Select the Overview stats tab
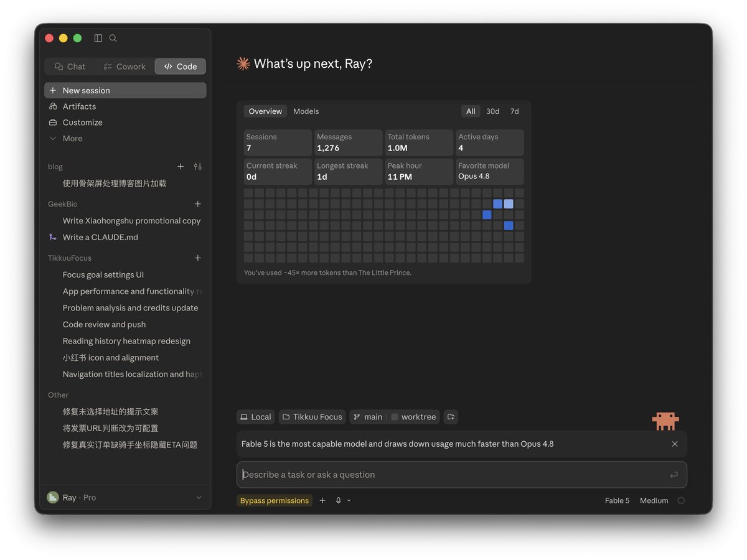 click(x=265, y=111)
